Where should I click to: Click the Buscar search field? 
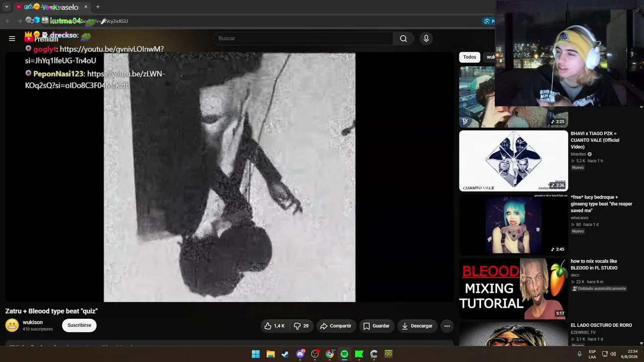click(x=303, y=38)
